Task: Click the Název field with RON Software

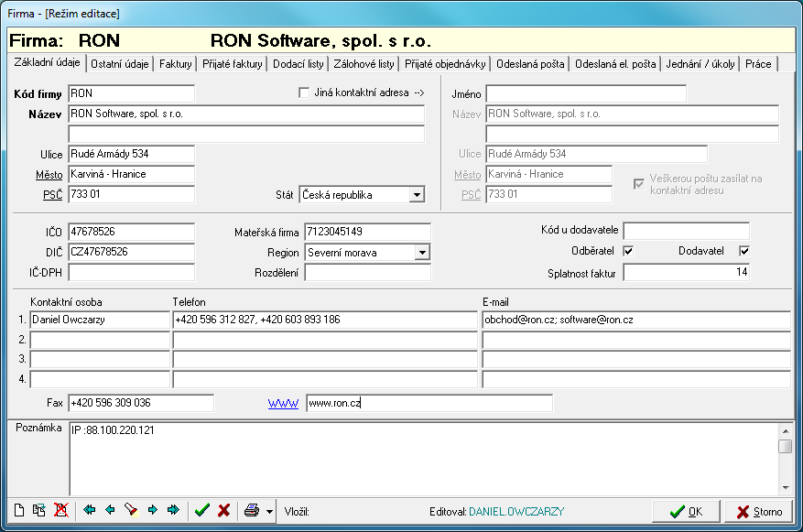Action: pos(246,114)
